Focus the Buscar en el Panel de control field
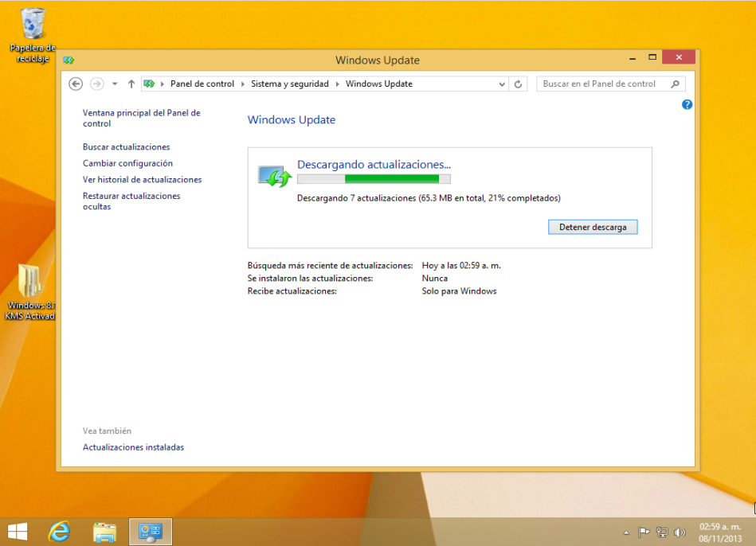Image resolution: width=756 pixels, height=546 pixels. (x=610, y=84)
